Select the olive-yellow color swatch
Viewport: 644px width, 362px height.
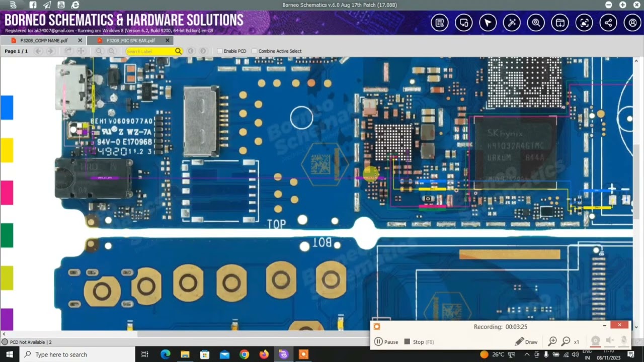click(x=7, y=278)
